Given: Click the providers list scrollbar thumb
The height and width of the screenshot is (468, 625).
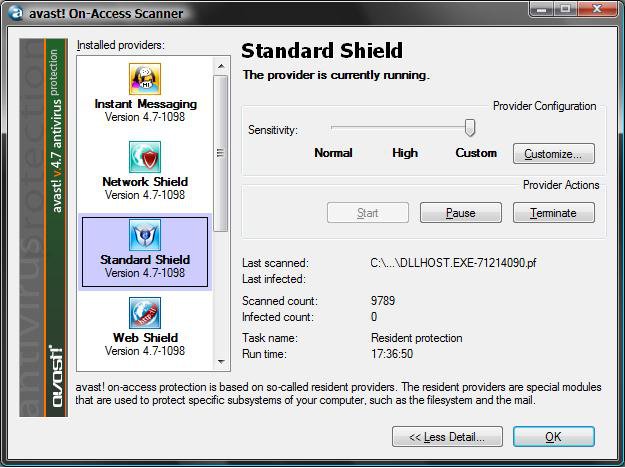Looking at the screenshot, I should click(x=220, y=153).
